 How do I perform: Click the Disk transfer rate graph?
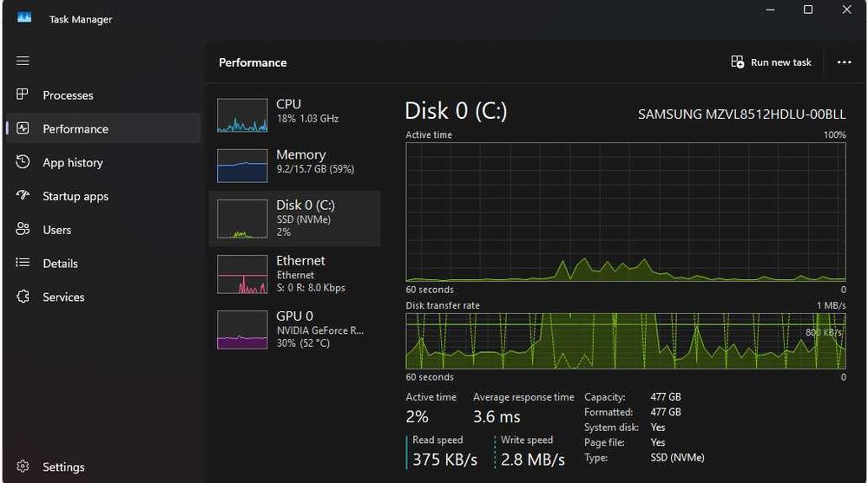click(625, 341)
